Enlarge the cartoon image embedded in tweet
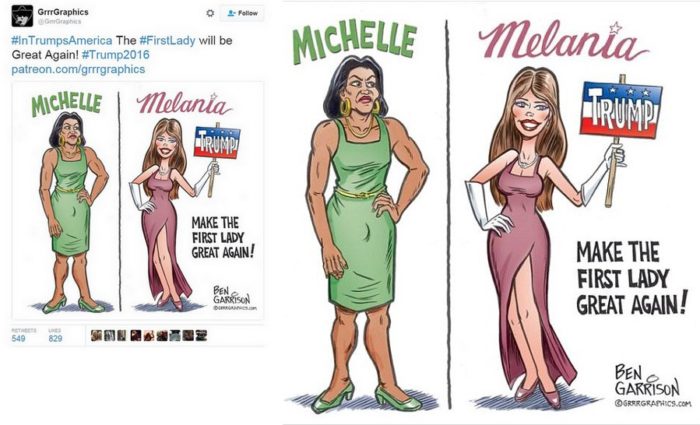The image size is (700, 425). click(x=138, y=200)
